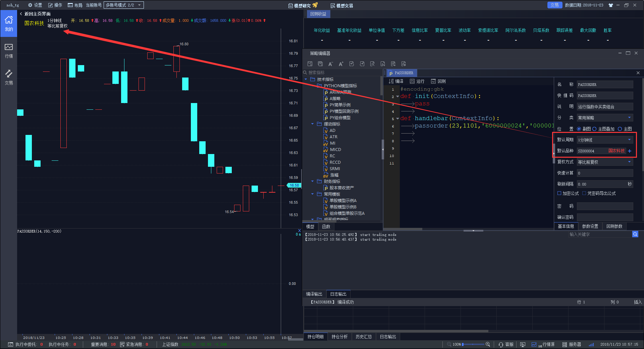Click the 编译 compile button
Viewport: 644px width, 349px height.
(x=396, y=81)
